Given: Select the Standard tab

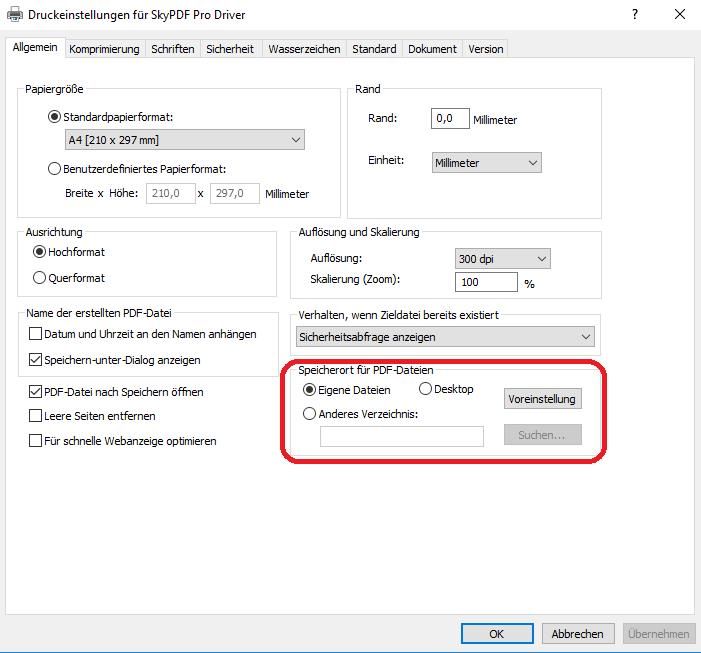Looking at the screenshot, I should point(374,49).
